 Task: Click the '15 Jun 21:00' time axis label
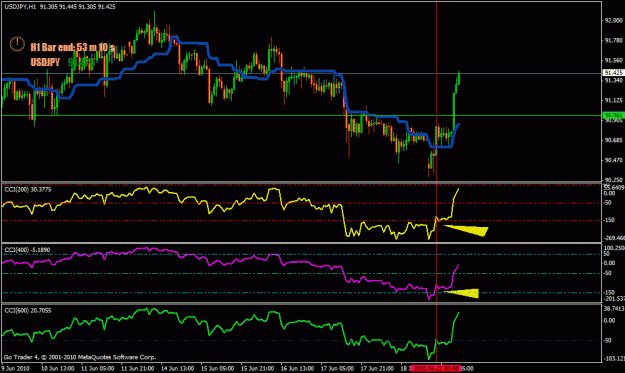(257, 369)
